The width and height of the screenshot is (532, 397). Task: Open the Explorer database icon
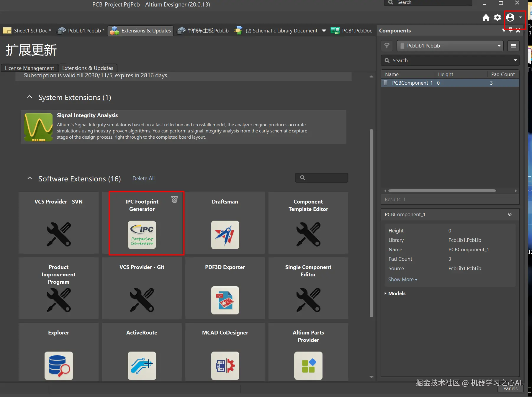(x=59, y=366)
